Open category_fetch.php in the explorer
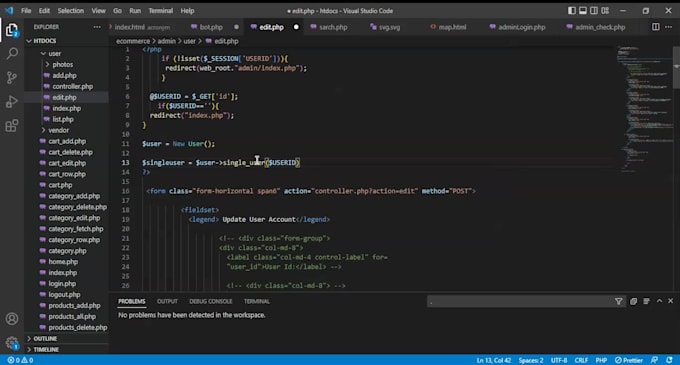The image size is (680, 365). pos(75,229)
